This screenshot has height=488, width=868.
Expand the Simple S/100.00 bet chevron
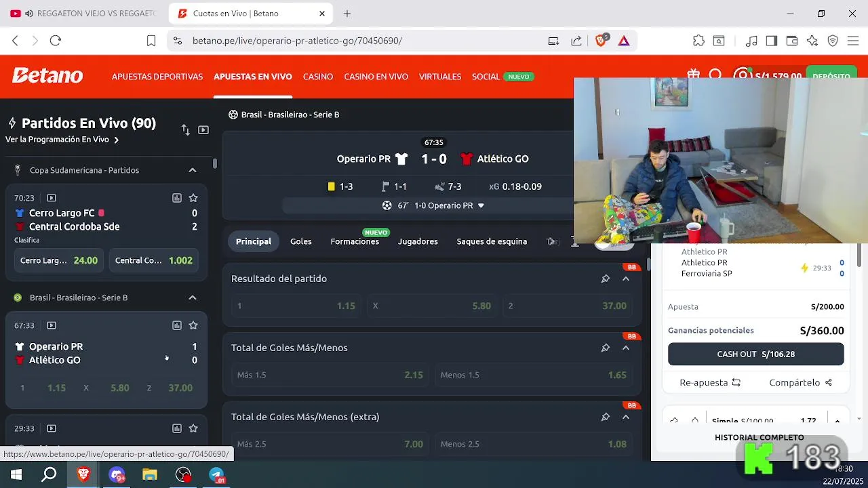(x=837, y=421)
